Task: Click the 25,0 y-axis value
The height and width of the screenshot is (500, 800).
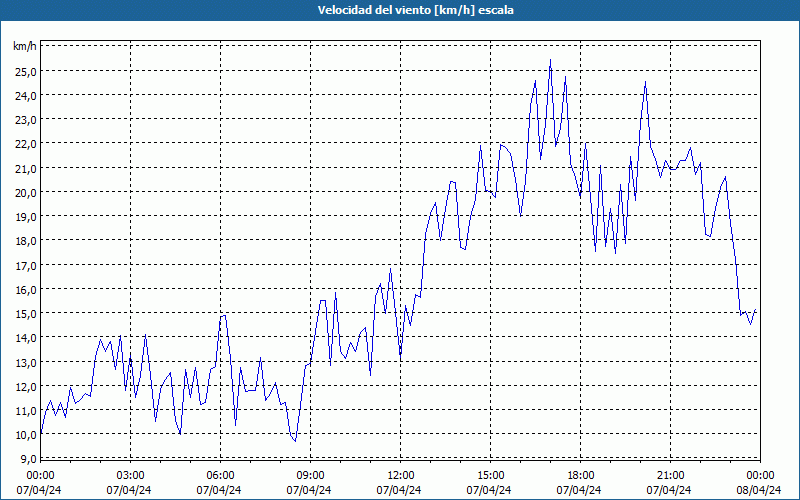Action: pos(26,71)
